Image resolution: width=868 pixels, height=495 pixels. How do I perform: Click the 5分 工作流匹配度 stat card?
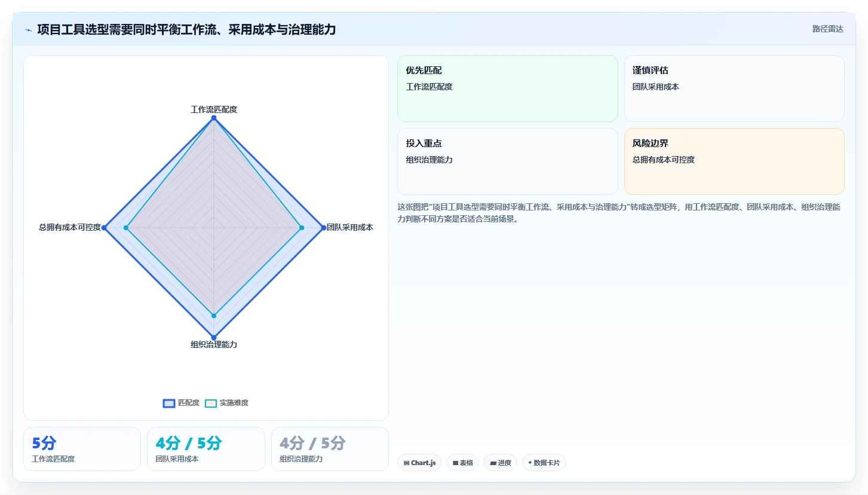(82, 449)
